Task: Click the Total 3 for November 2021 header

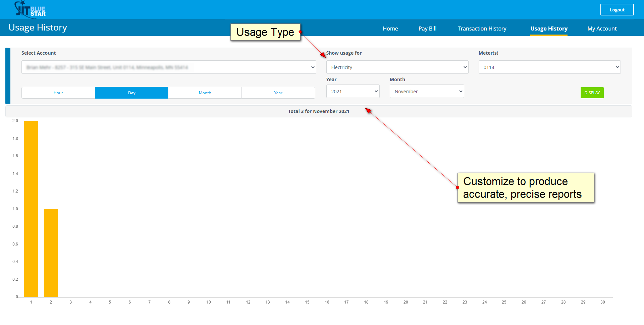Action: coord(318,111)
